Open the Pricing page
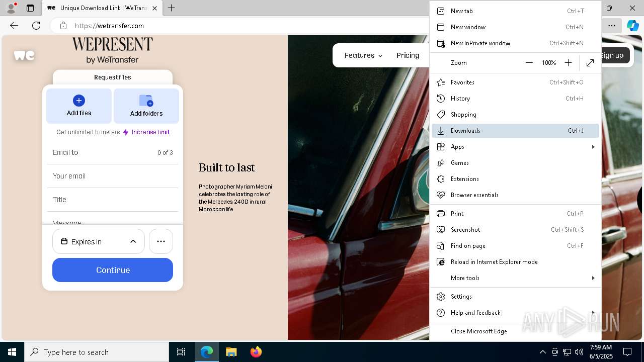Viewport: 644px width, 362px height. point(408,55)
